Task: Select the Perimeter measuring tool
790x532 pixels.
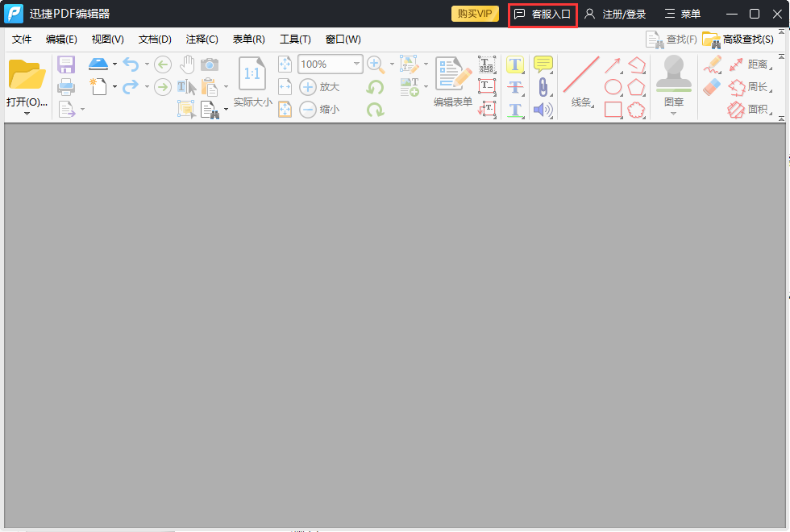Action: (750, 87)
